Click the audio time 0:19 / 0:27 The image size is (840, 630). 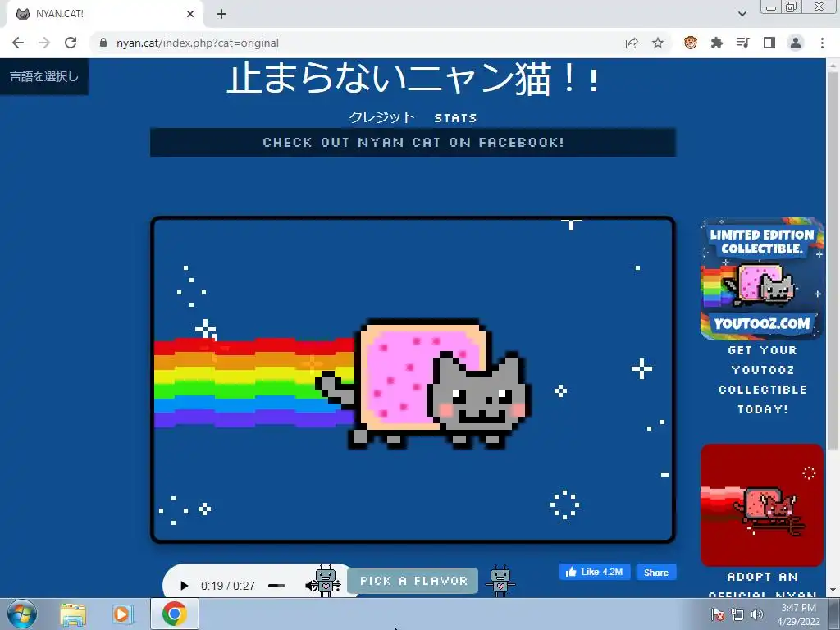pos(228,586)
